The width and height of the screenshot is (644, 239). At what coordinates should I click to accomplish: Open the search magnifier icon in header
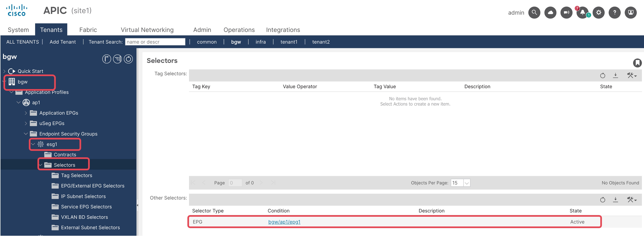pyautogui.click(x=534, y=13)
